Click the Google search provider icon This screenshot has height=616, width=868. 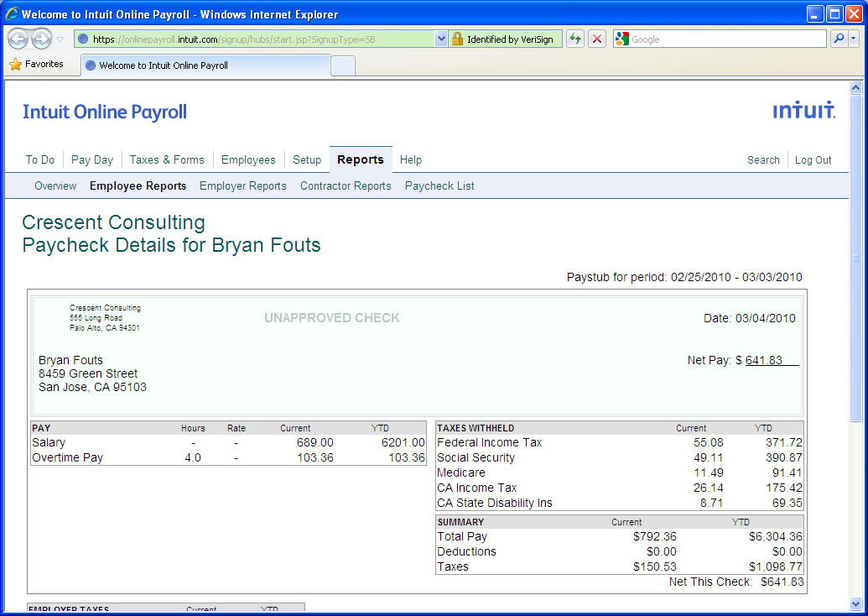[x=622, y=39]
